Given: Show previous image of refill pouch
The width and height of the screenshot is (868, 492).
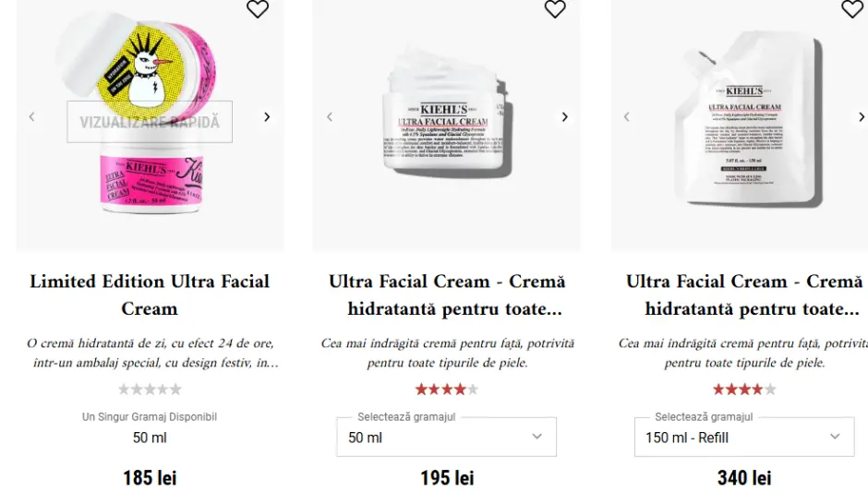Looking at the screenshot, I should point(627,117).
